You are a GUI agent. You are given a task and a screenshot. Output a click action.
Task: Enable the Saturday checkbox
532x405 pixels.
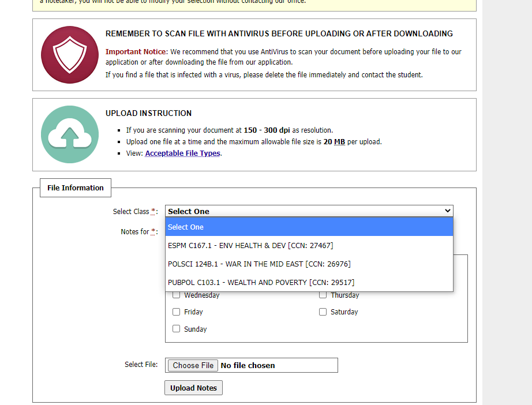pos(323,312)
